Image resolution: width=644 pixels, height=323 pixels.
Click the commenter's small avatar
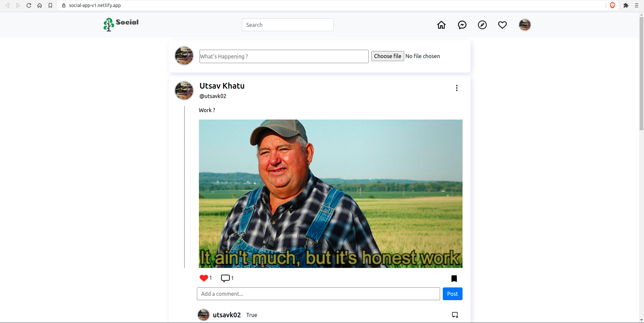point(204,315)
